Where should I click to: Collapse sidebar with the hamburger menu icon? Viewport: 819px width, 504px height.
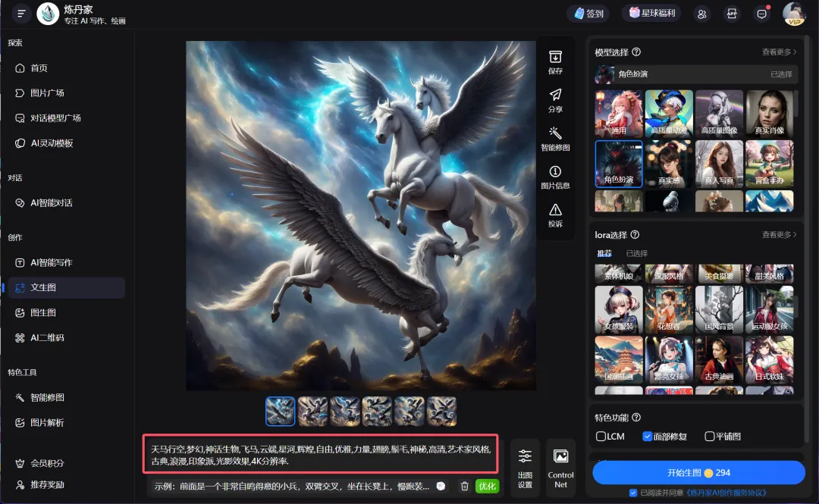click(x=20, y=13)
